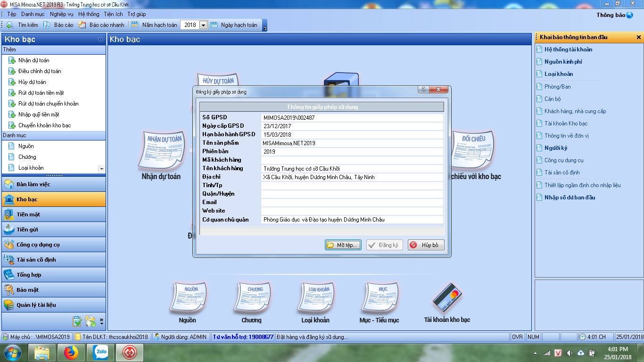
Task: Click the Số GPSD value field
Action: pos(352,117)
